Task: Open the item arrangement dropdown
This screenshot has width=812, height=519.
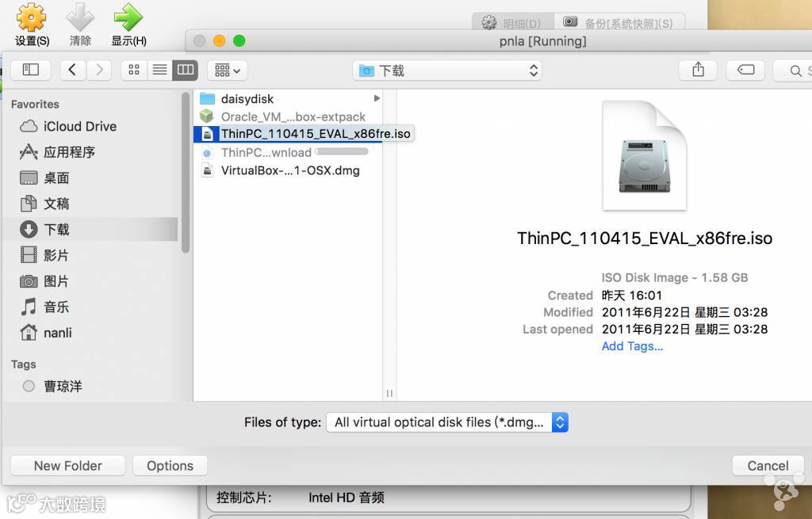Action: click(x=228, y=70)
